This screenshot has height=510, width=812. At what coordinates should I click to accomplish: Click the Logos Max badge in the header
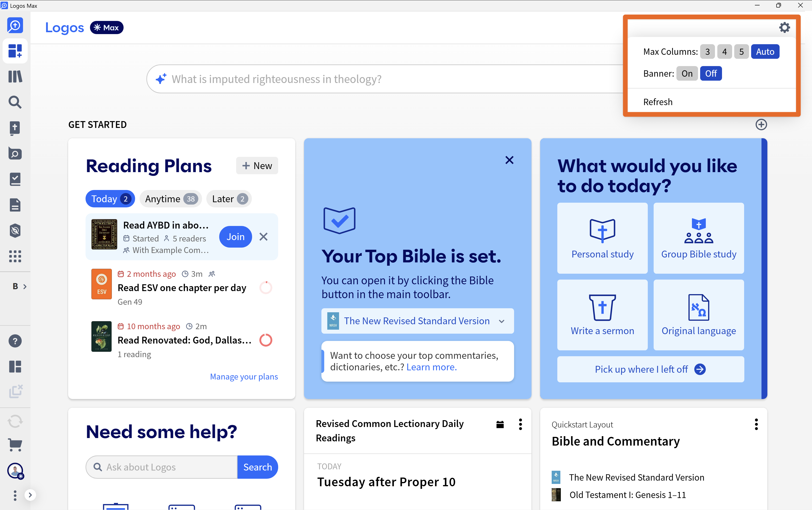pos(106,28)
